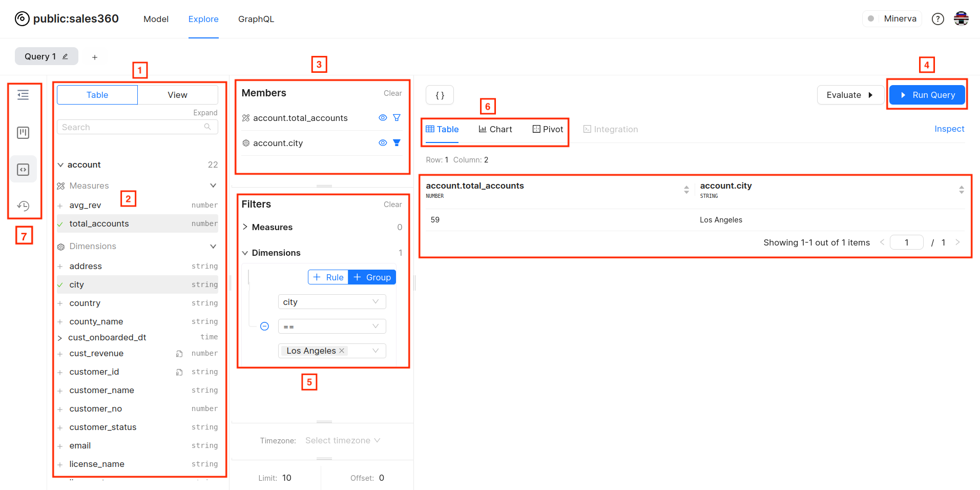Click the page number input box
The height and width of the screenshot is (490, 980).
click(907, 242)
